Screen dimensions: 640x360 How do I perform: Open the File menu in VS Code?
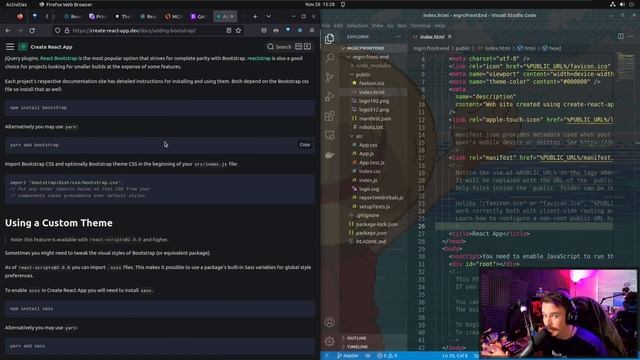[x=326, y=25]
